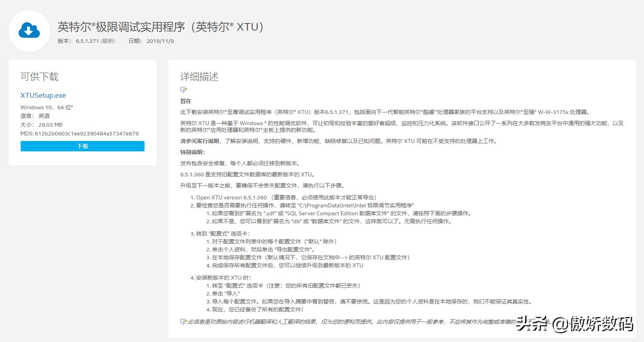Click substep 转至 配置式 选项卡 注意
644x342 pixels.
pos(284,286)
